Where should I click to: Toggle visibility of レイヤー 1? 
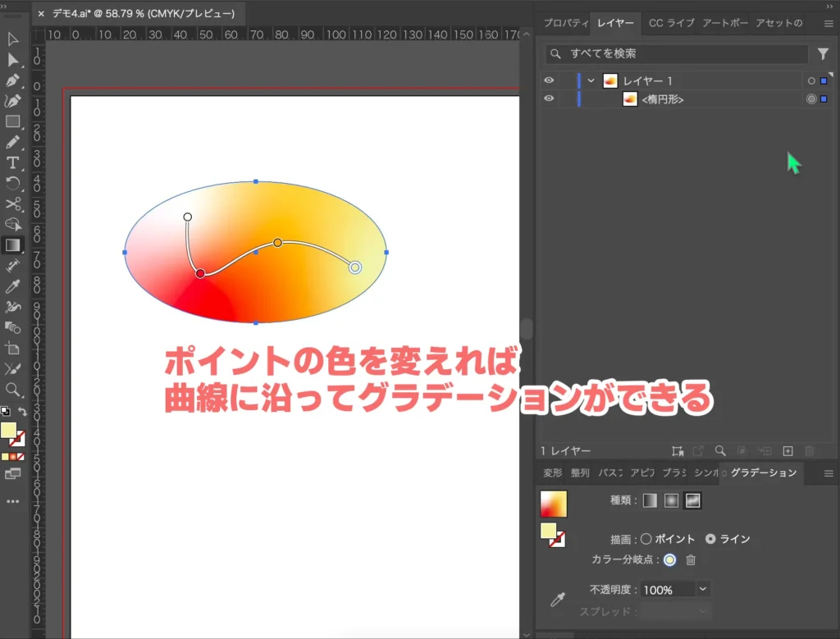550,80
